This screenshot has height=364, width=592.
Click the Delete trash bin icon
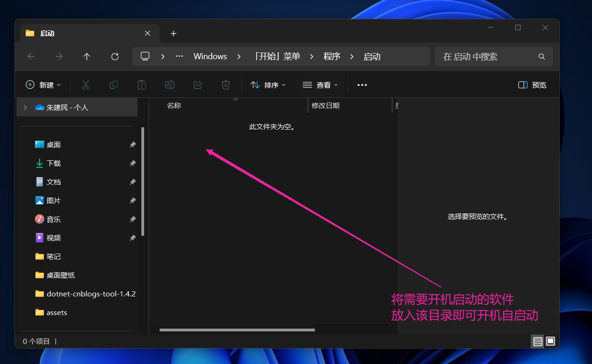pos(226,85)
